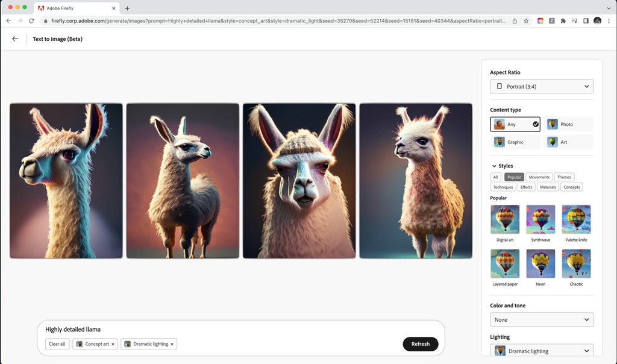Select the Materials styles tab

548,187
